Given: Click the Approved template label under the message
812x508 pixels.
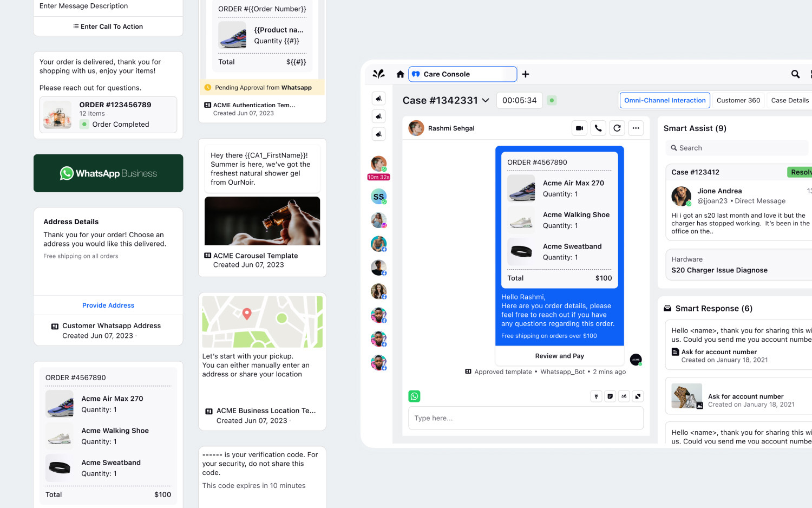Looking at the screenshot, I should pos(503,372).
